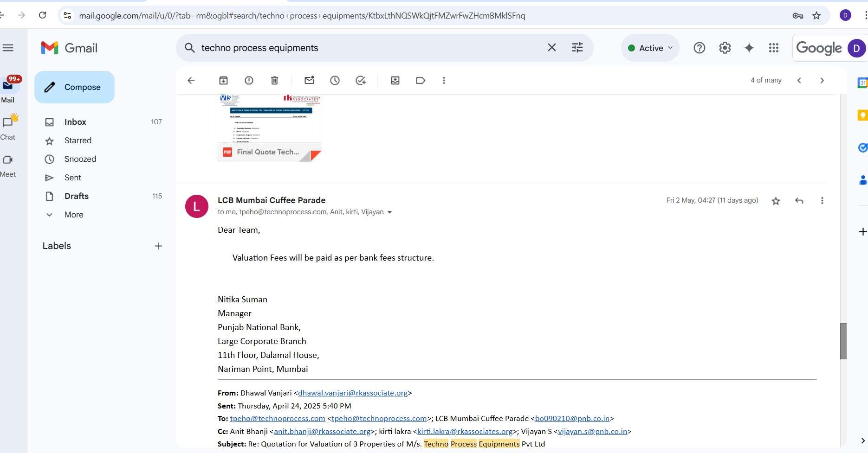Open Google Calendar side panel
The image size is (868, 453).
[x=862, y=83]
